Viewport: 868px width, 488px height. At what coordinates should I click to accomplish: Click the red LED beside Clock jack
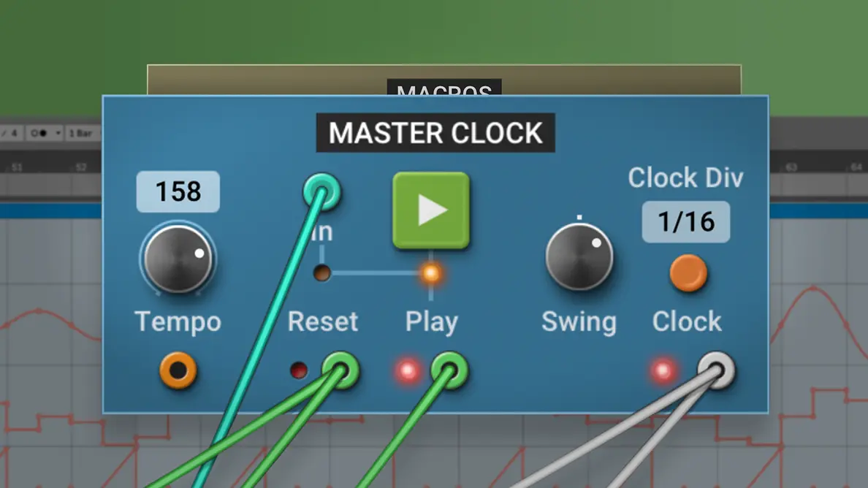click(663, 370)
